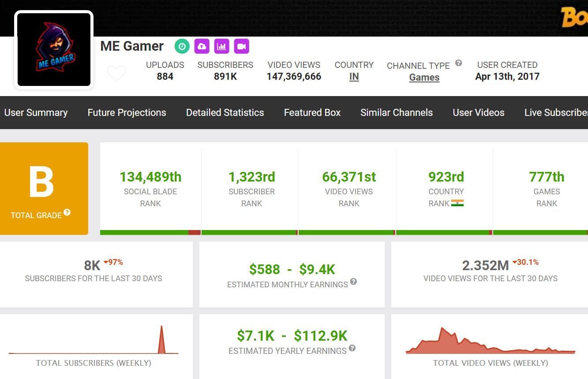Open the Channel Type help question mark
This screenshot has height=379, width=588.
pyautogui.click(x=458, y=63)
